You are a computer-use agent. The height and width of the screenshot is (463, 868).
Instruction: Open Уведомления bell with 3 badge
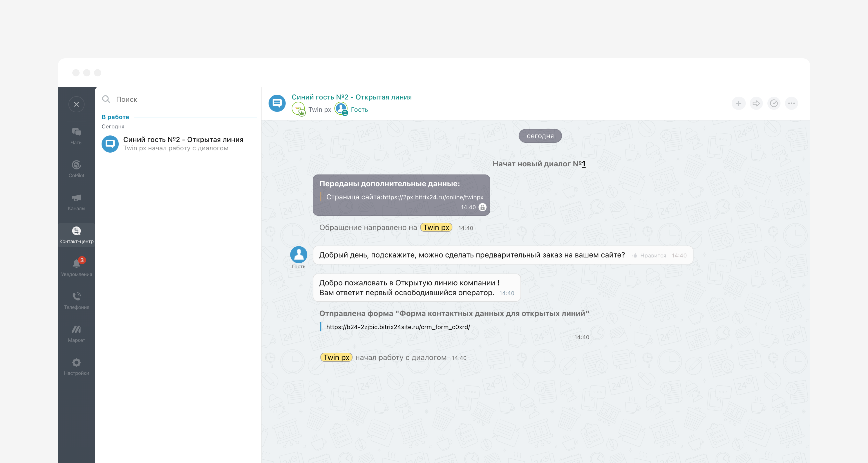coord(76,268)
